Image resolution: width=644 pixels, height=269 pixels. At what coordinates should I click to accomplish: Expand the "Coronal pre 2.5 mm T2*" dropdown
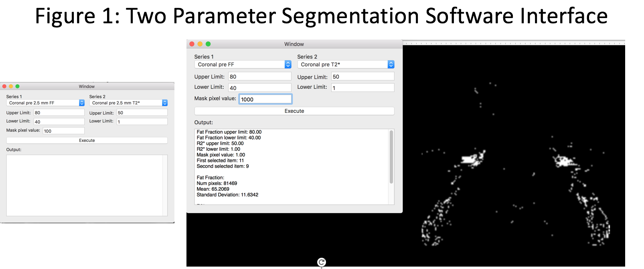click(128, 103)
